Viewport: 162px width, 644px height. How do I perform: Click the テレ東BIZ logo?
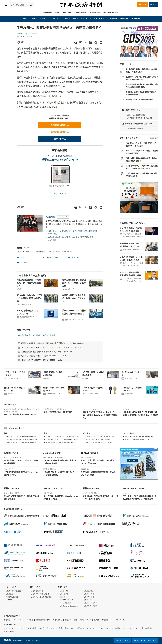click(x=43, y=561)
